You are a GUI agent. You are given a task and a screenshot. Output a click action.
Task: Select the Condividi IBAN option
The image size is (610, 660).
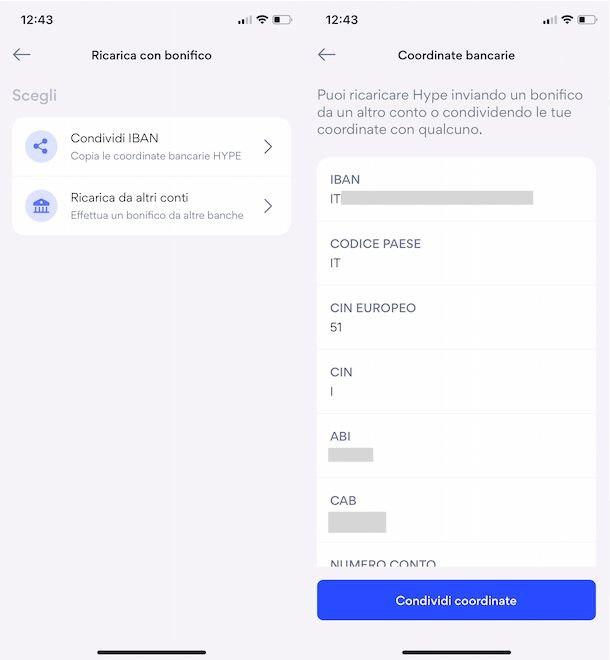(x=152, y=146)
